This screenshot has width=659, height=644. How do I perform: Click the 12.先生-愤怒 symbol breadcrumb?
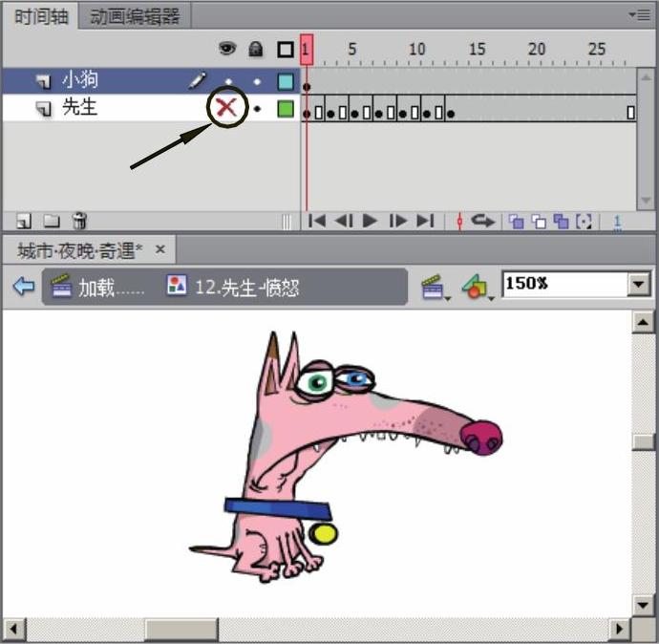pos(233,287)
